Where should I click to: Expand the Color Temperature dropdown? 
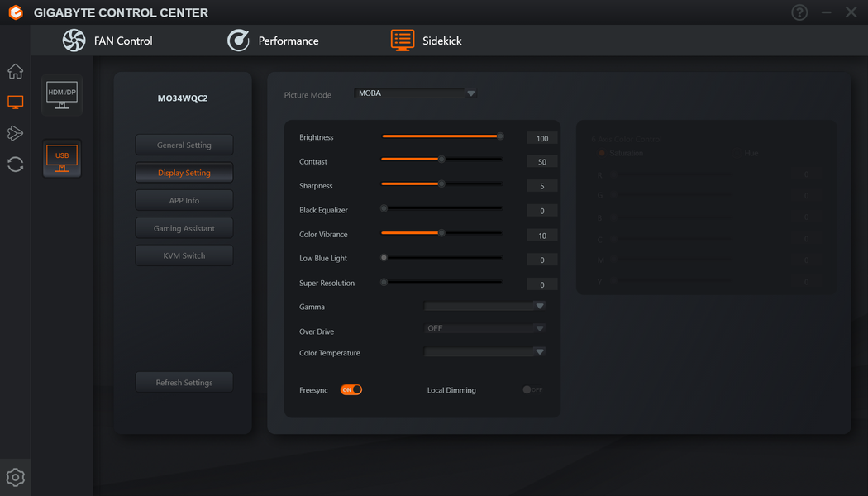(x=484, y=352)
